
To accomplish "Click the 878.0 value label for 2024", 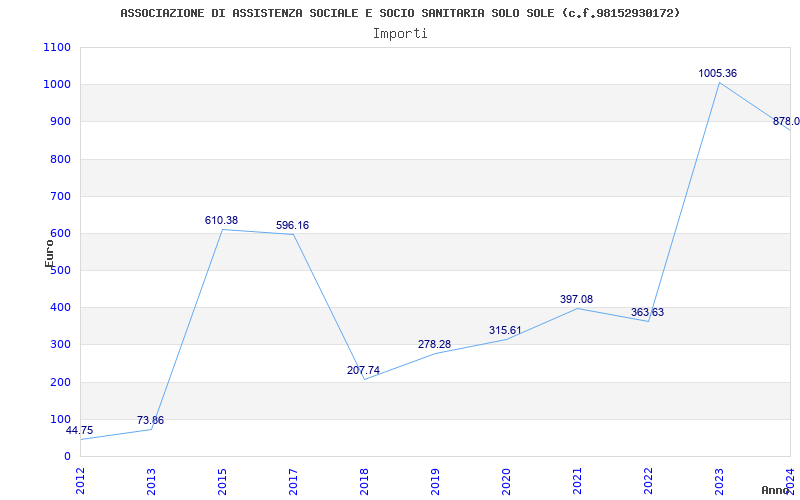I will (786, 121).
